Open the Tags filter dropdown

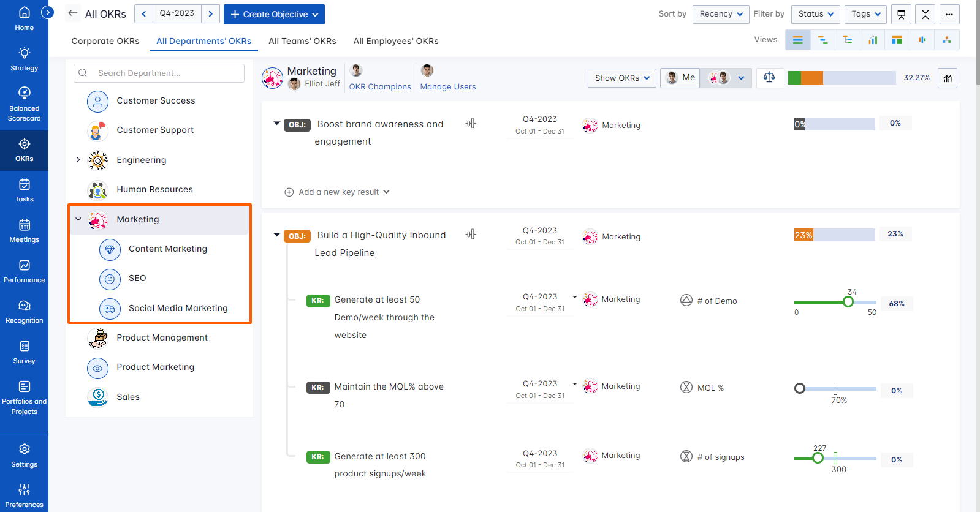(865, 14)
